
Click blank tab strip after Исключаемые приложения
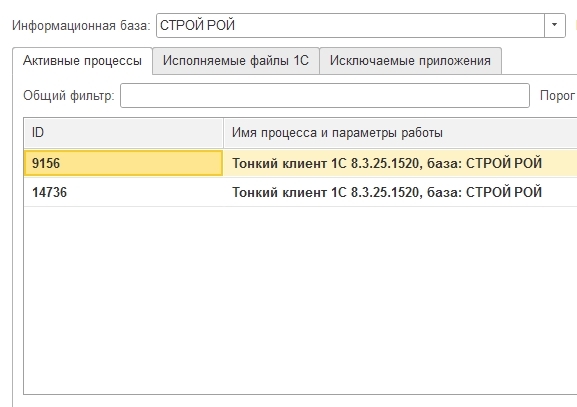point(539,61)
